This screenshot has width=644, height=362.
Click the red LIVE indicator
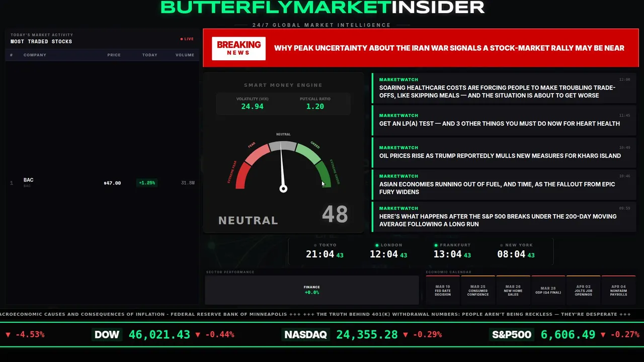coord(187,39)
